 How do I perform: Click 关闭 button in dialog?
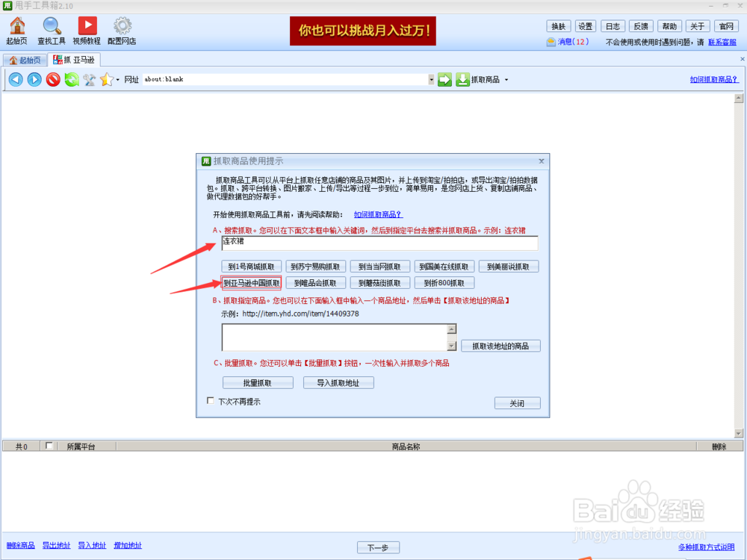point(518,403)
